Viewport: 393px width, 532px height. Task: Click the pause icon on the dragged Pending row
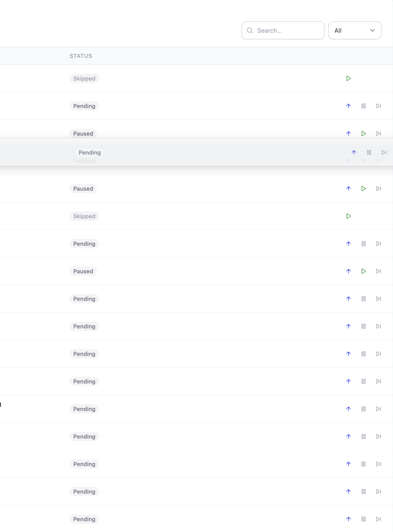[369, 153]
